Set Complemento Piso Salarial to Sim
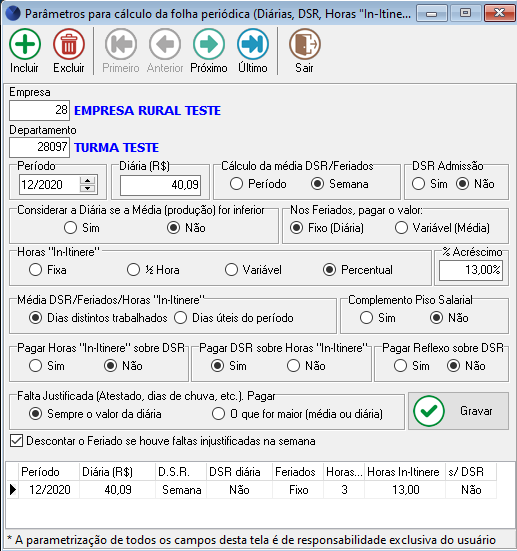This screenshot has height=551, width=517. point(366,318)
